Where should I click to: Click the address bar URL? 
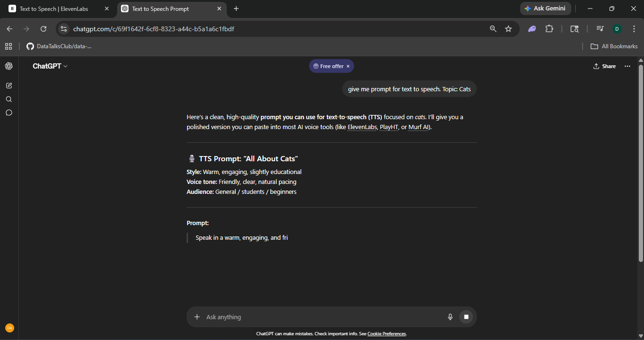154,29
